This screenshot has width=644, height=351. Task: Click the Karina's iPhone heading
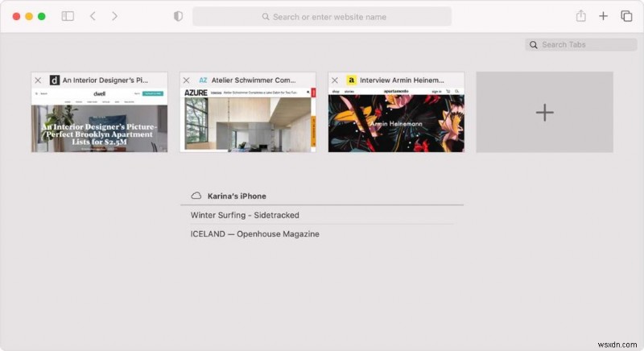point(237,196)
